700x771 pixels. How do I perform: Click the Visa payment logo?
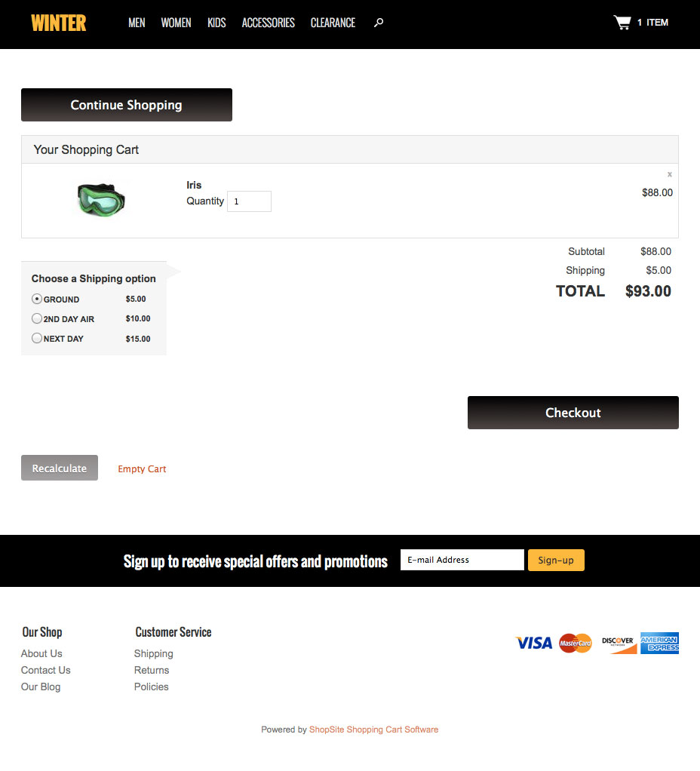534,643
